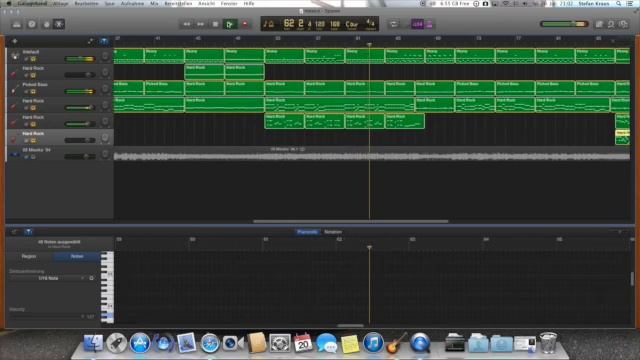The height and width of the screenshot is (360, 640).
Task: Click the drum kit track instrument icon
Action: (15, 56)
